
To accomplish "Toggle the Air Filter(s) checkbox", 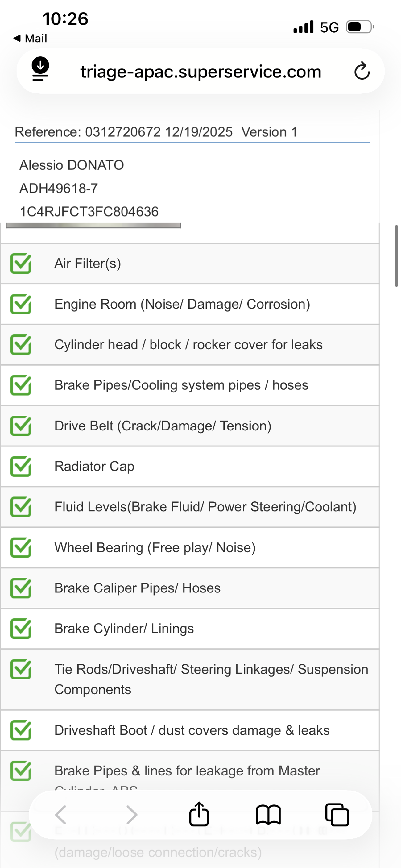I will [x=21, y=264].
